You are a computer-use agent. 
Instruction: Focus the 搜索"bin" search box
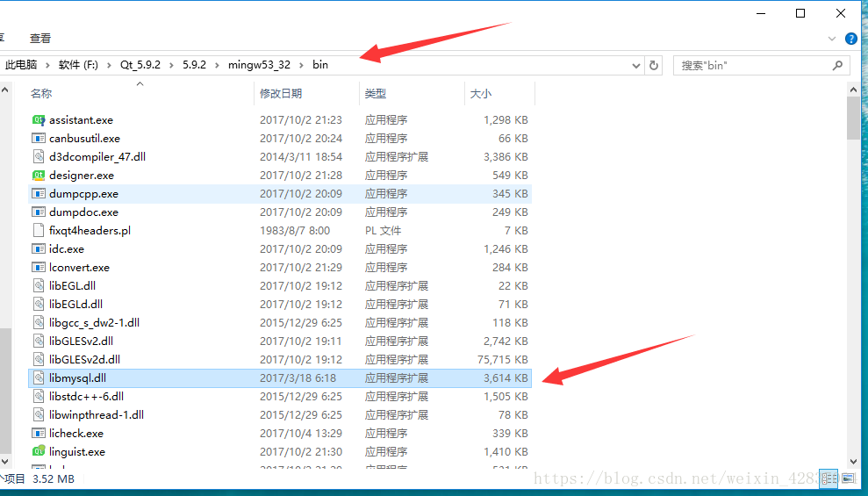(x=761, y=65)
